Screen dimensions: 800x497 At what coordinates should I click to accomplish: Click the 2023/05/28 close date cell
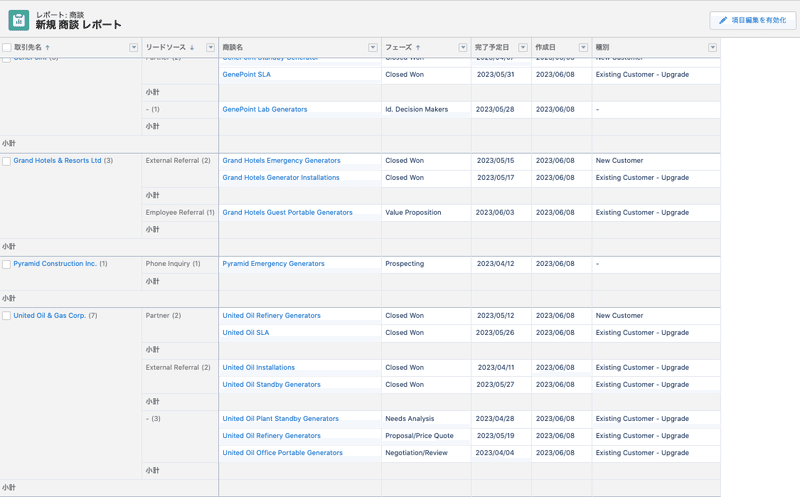(x=501, y=109)
